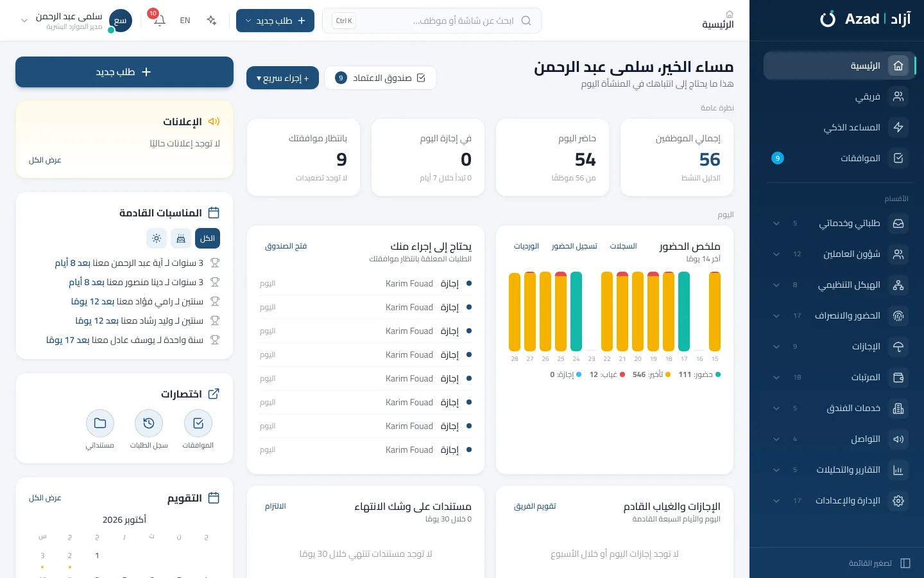Filter upcoming occasions by the sun icon

coord(156,238)
